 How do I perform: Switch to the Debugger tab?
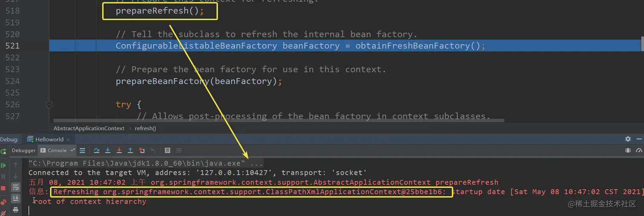(24, 150)
